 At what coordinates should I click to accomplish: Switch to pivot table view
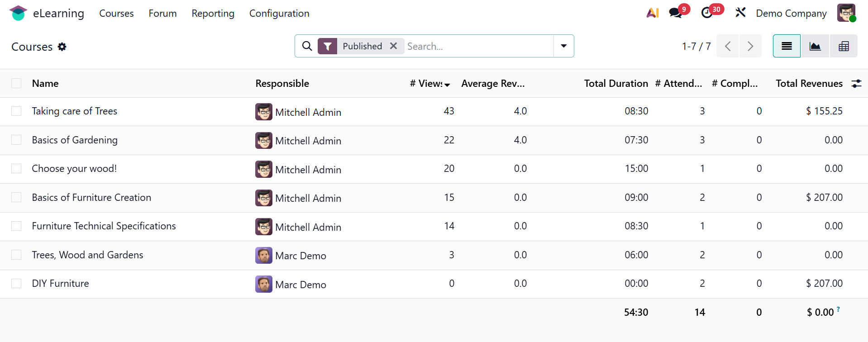[844, 46]
